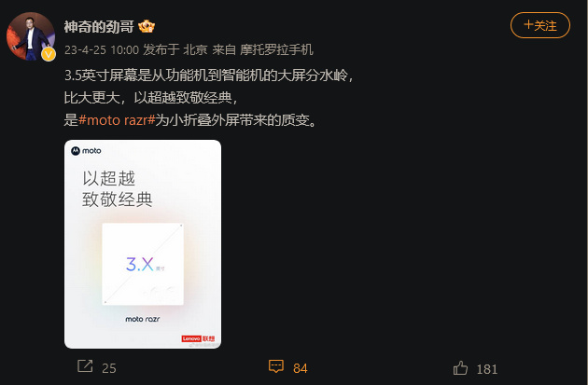The width and height of the screenshot is (588, 385).
Task: Open the poster's profile avatar photo
Action: [31, 36]
